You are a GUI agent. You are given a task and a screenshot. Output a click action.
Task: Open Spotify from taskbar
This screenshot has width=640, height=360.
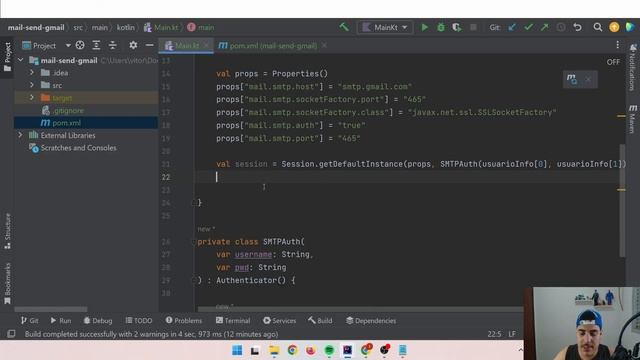[x=329, y=350]
